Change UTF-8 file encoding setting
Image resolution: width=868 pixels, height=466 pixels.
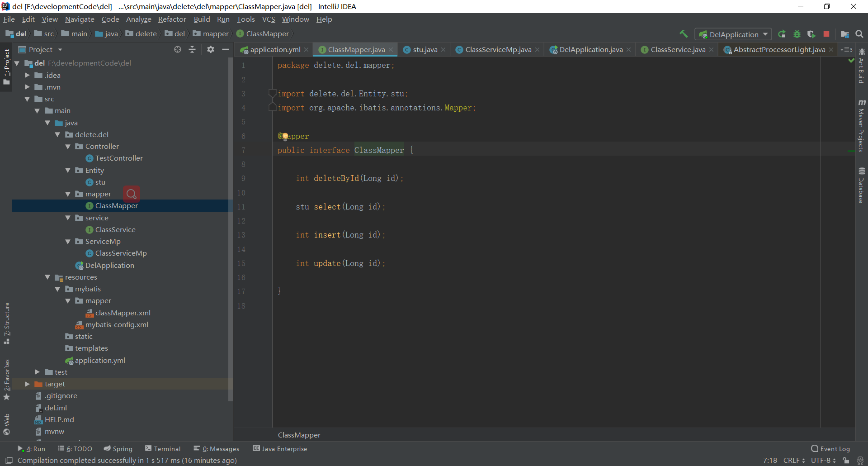click(823, 461)
